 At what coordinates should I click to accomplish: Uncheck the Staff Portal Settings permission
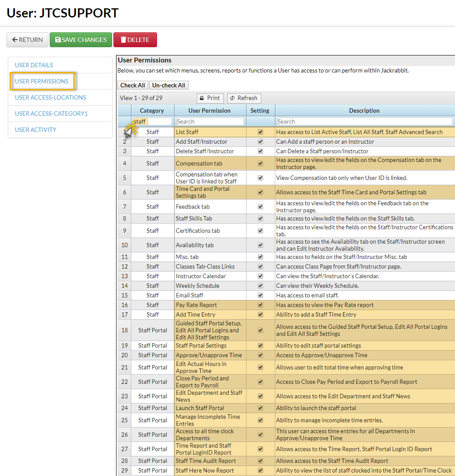(260, 345)
